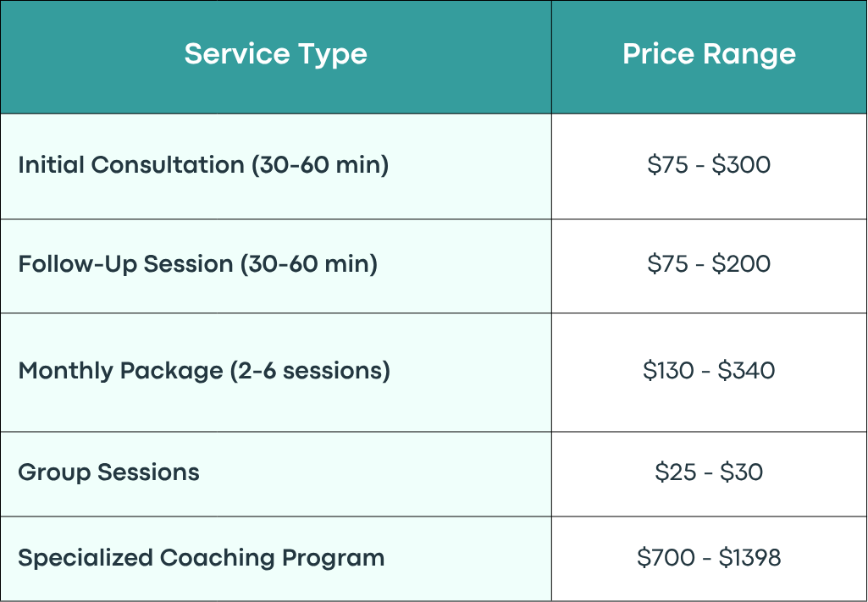The width and height of the screenshot is (868, 602).
Task: Select the Monthly Package (2-6 sessions) cell
Action: point(276,373)
